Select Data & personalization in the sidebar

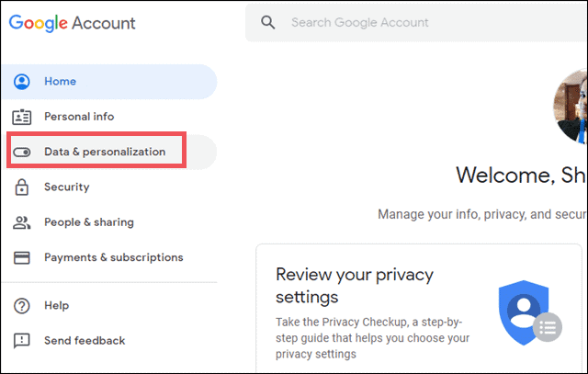coord(105,152)
